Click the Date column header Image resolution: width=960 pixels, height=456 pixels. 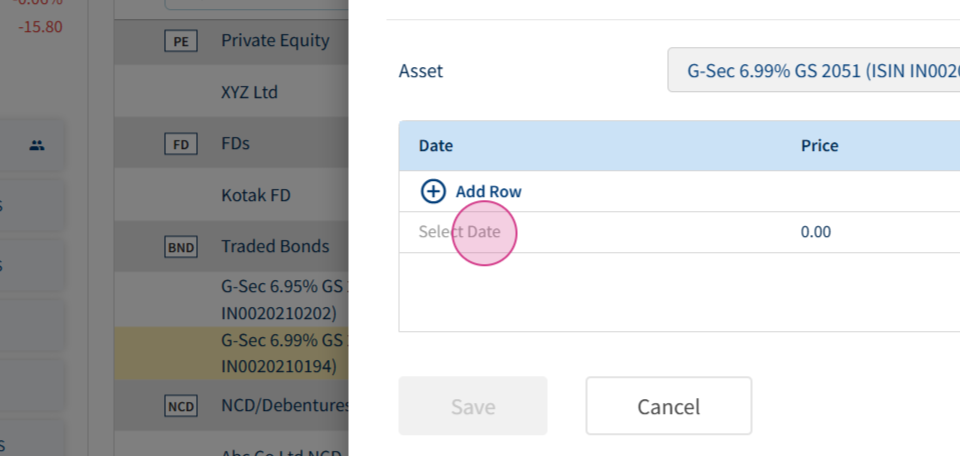[x=436, y=146]
